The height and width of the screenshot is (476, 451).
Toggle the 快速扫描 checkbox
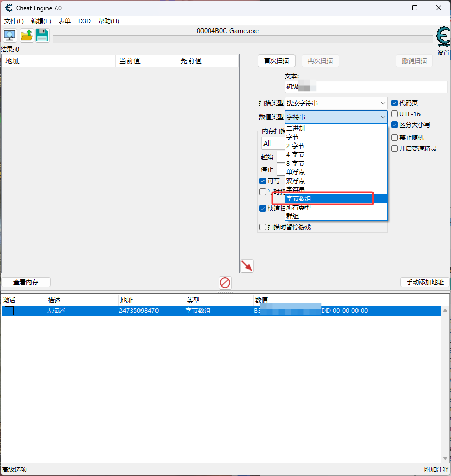pyautogui.click(x=263, y=209)
